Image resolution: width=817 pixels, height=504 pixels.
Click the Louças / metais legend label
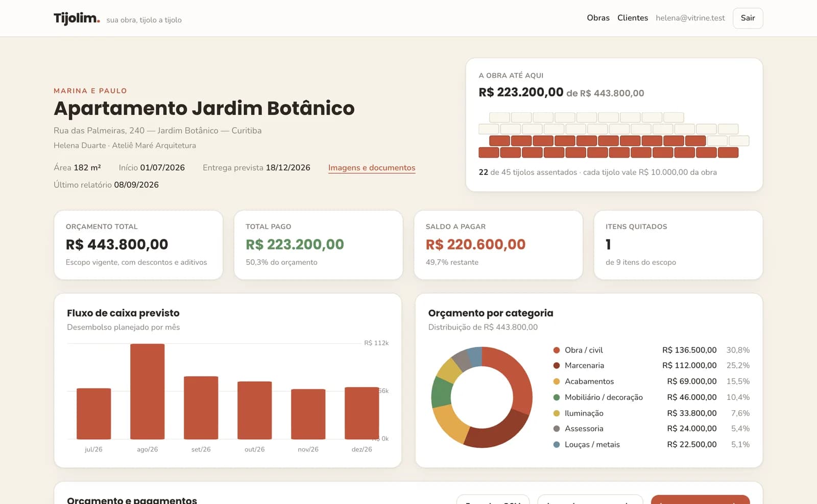[x=592, y=444]
